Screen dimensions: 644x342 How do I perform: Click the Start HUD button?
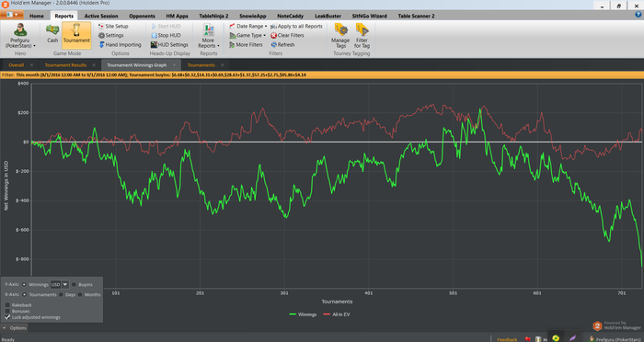click(x=166, y=27)
